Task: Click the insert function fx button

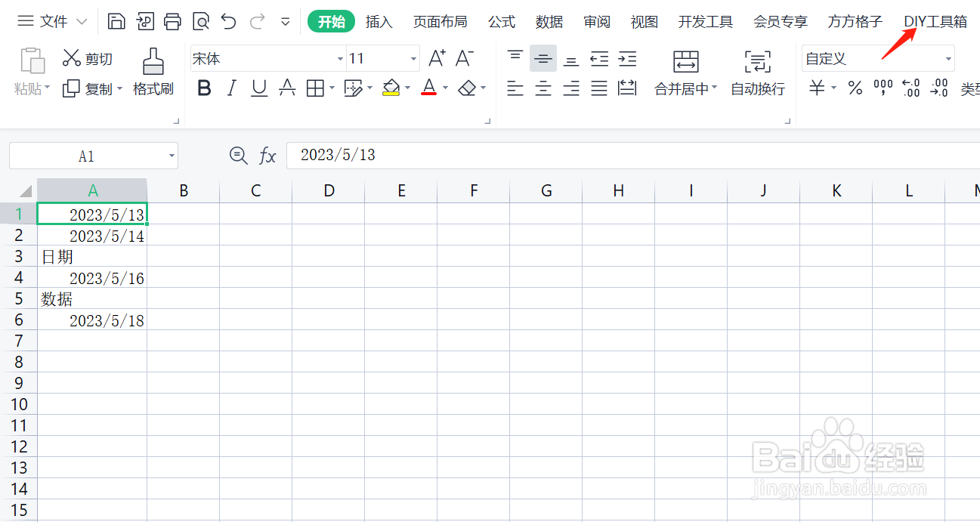Action: pos(267,156)
